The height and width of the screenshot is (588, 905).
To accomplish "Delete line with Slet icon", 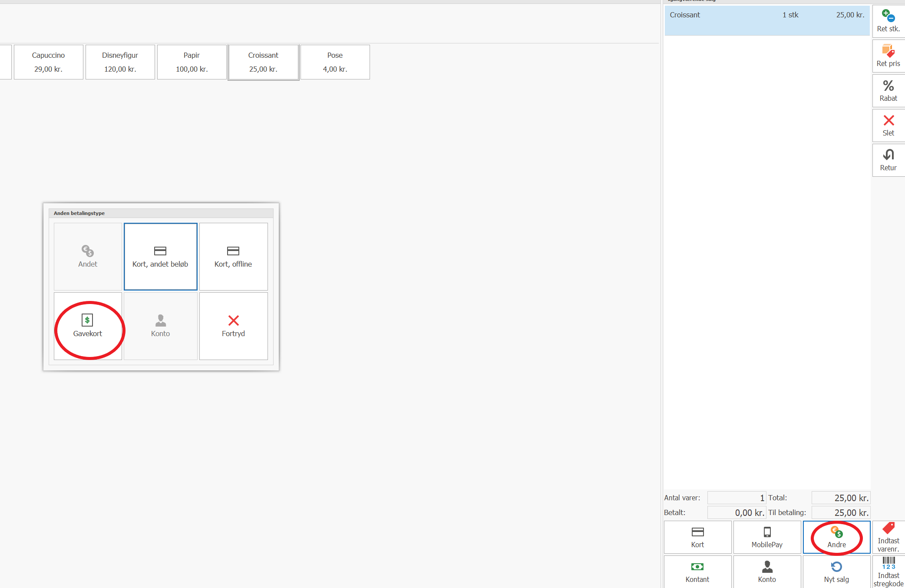I will (888, 125).
